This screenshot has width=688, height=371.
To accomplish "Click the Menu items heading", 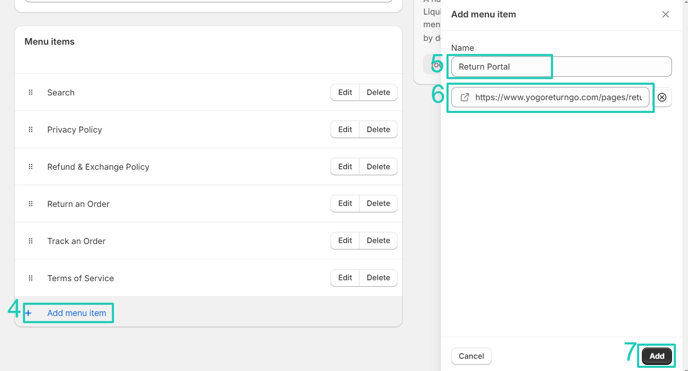I will 50,42.
